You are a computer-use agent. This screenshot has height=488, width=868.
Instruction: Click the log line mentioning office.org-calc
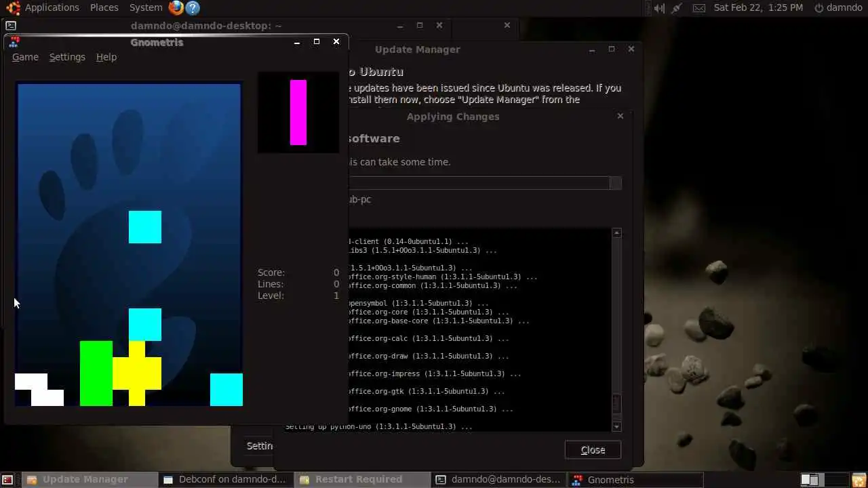429,338
